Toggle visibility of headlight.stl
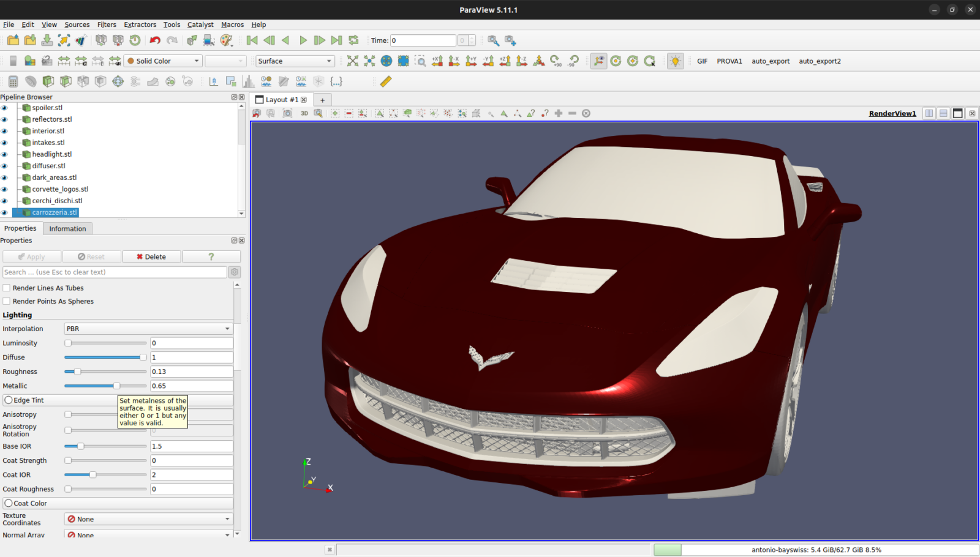980x557 pixels. pyautogui.click(x=5, y=154)
